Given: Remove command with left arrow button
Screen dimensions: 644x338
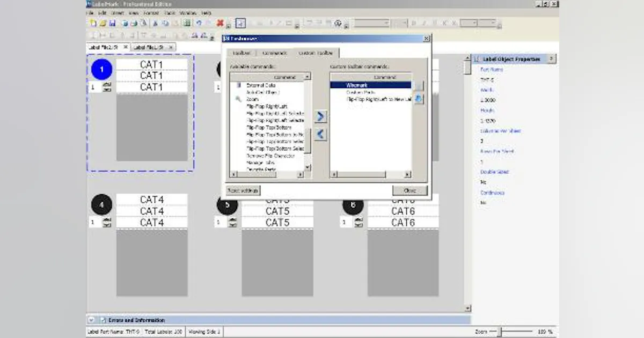Looking at the screenshot, I should click(x=320, y=134).
